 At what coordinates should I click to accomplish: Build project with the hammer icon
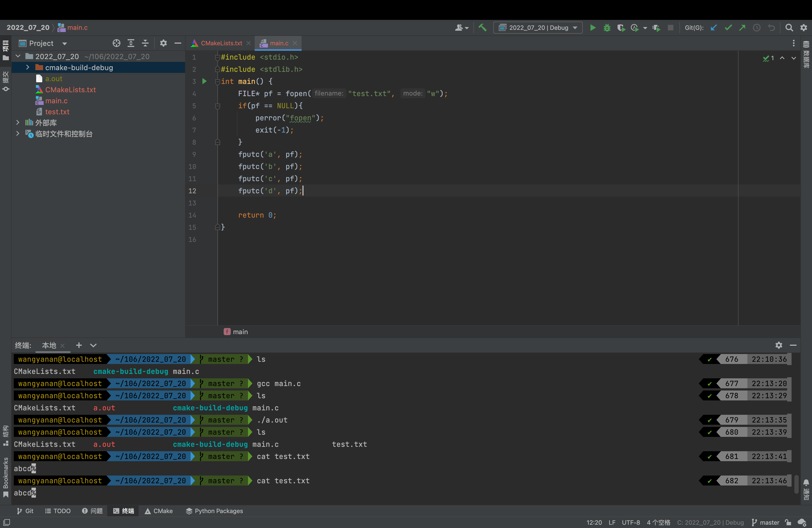tap(483, 28)
